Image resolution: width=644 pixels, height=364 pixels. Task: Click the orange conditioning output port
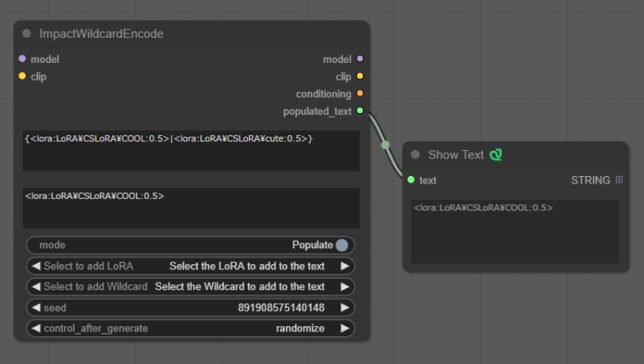pos(360,93)
